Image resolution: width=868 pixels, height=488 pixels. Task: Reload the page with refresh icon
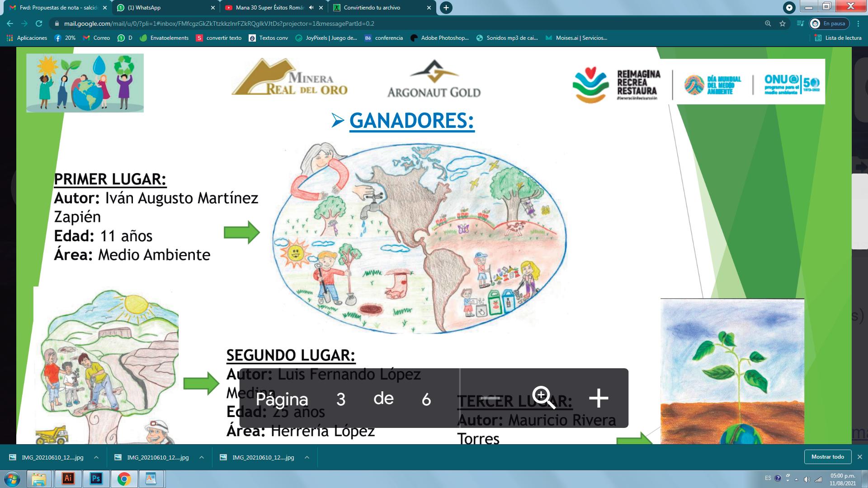click(39, 23)
